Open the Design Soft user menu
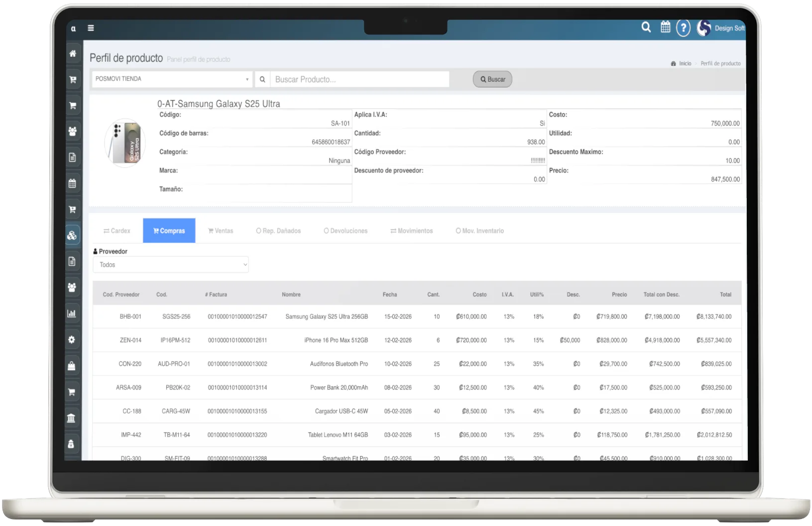This screenshot has height=526, width=812. pyautogui.click(x=721, y=28)
